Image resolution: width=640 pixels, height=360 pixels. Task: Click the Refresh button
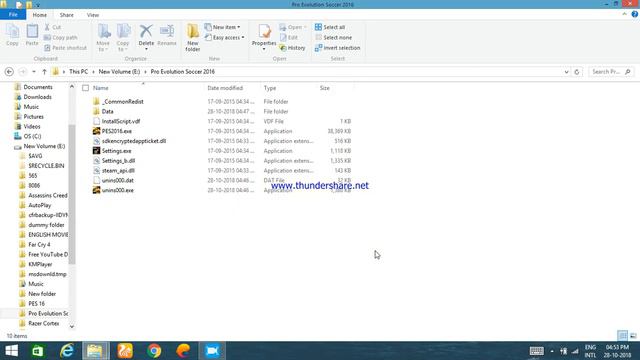tap(577, 72)
